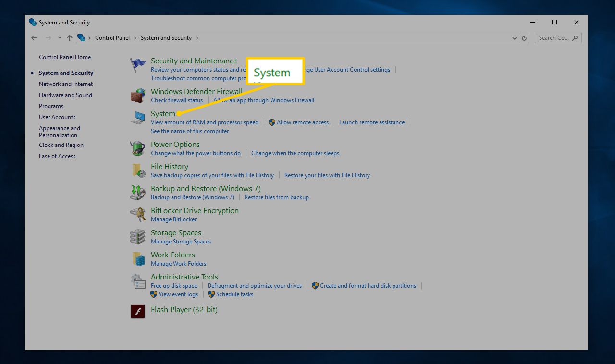Viewport: 615px width, 364px height.
Task: Click the search magnifier icon
Action: click(575, 38)
